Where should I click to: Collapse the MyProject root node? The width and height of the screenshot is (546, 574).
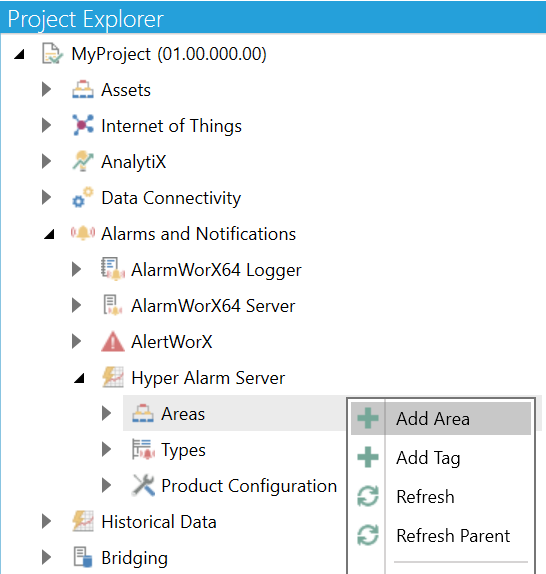click(19, 54)
